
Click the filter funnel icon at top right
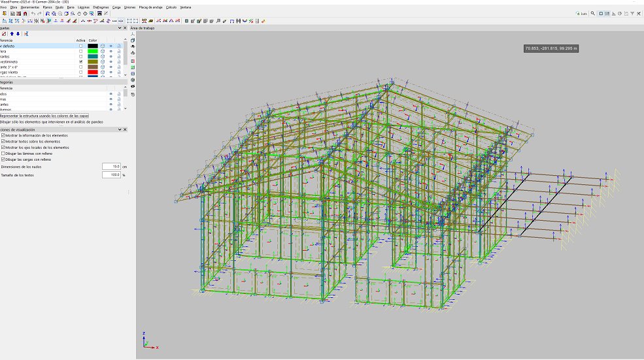coord(634,13)
